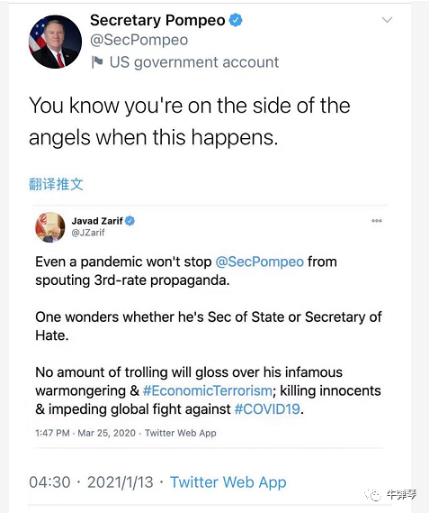Click Javad Zarif's avatar in quoted tweet

50,227
